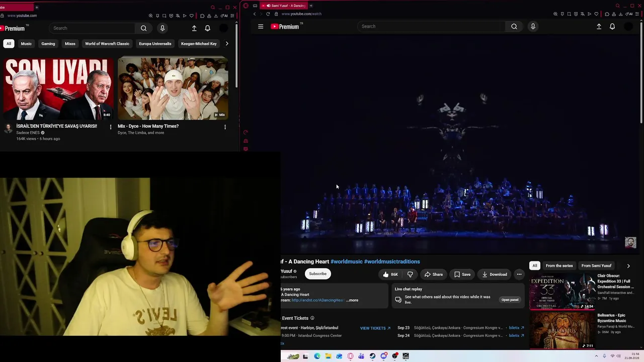Click the heart bookmark icon in right browser toolbar
This screenshot has height=362, width=644.
tap(596, 14)
